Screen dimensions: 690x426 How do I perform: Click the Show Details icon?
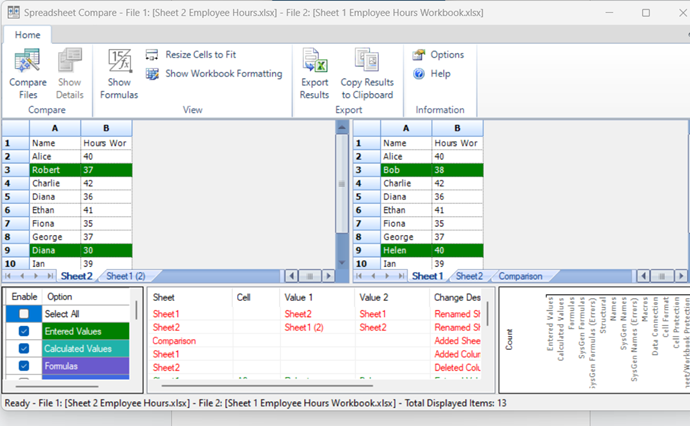[70, 73]
